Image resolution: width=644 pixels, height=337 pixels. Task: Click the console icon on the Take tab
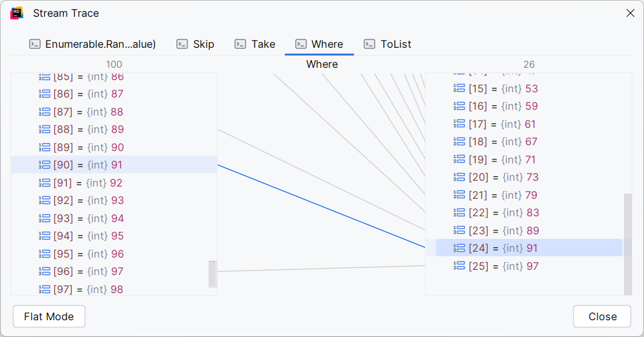pyautogui.click(x=240, y=44)
